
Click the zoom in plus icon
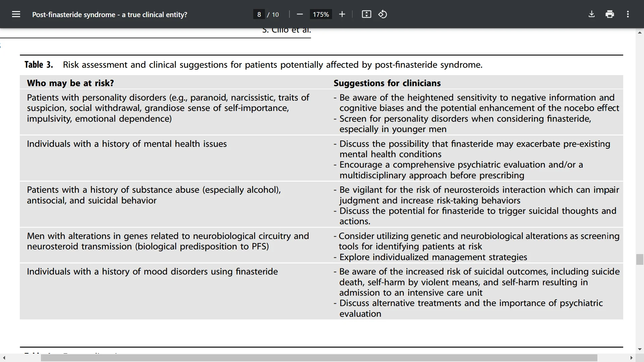[342, 14]
